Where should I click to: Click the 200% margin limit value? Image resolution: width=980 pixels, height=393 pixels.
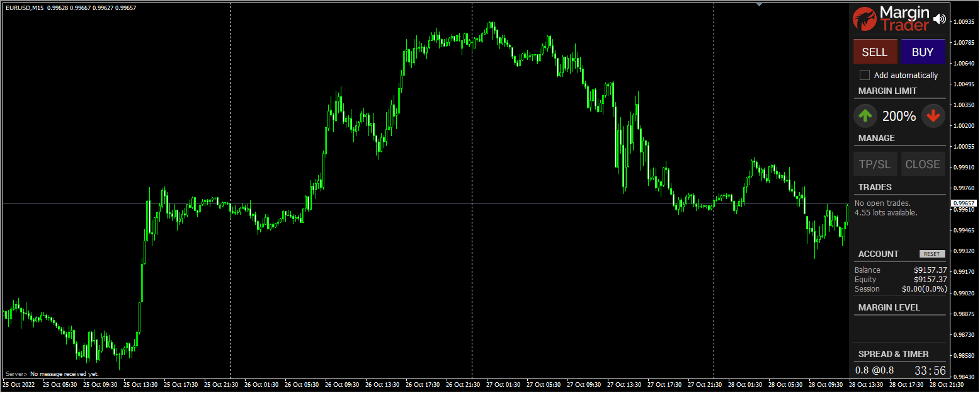899,116
